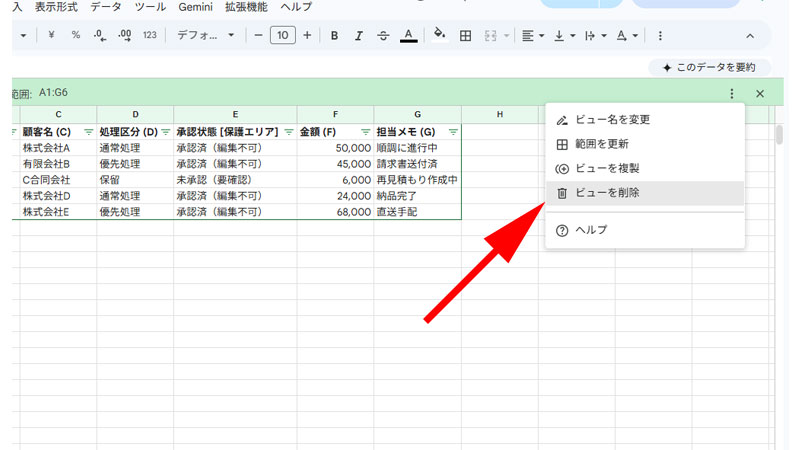Image resolution: width=800 pixels, height=450 pixels.
Task: Select column G header
Action: (x=417, y=115)
